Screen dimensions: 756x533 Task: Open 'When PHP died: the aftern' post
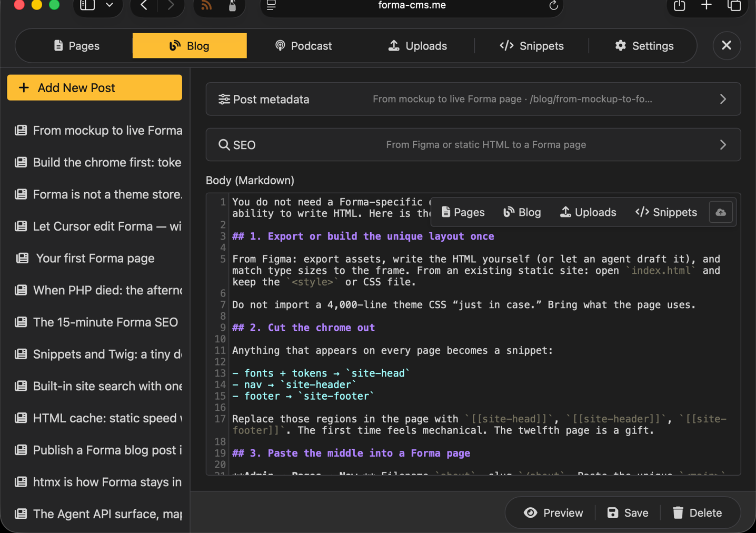click(98, 290)
